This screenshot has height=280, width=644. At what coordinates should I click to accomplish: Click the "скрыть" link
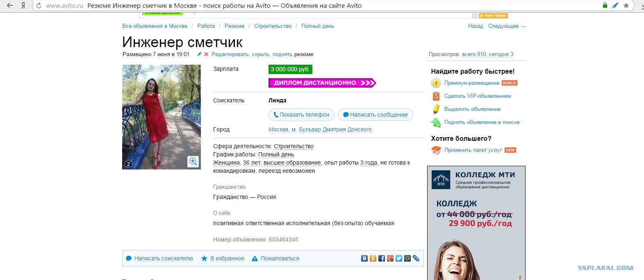tap(261, 54)
